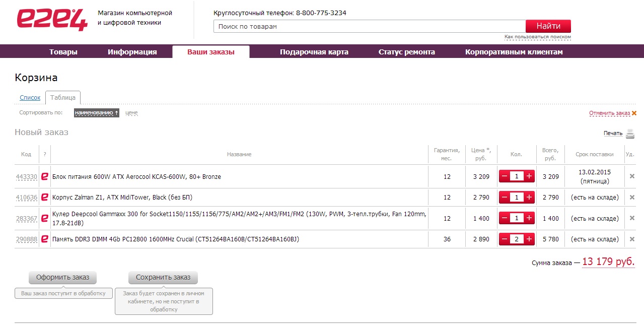Click the Оформить заказ button
The width and height of the screenshot is (644, 324).
(x=62, y=278)
